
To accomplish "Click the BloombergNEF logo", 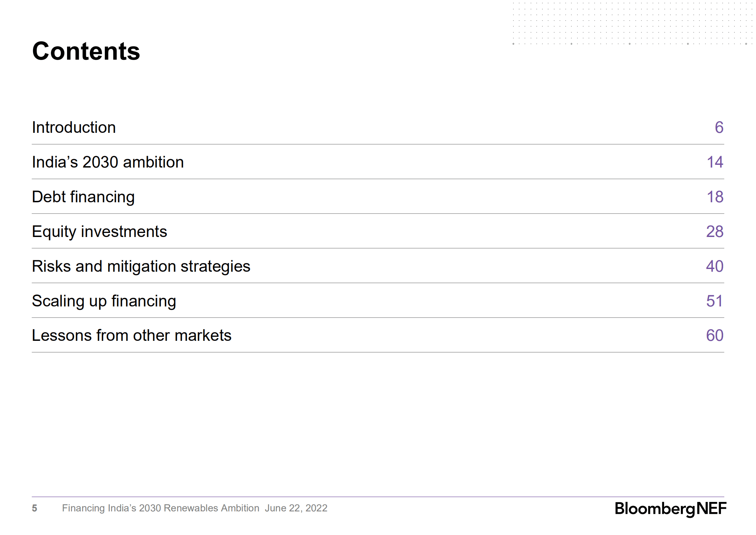I will (670, 508).
